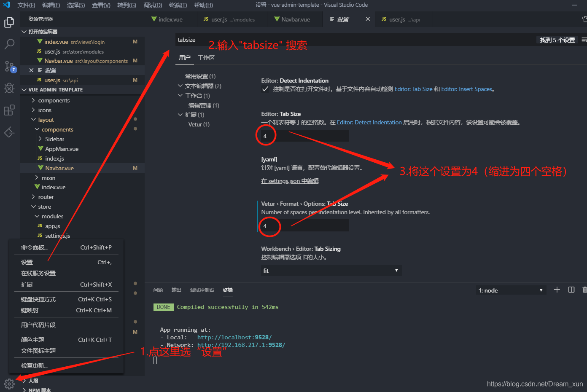Switch to the 输出 panel tab
Viewport: 587px width, 392px height.
click(176, 290)
